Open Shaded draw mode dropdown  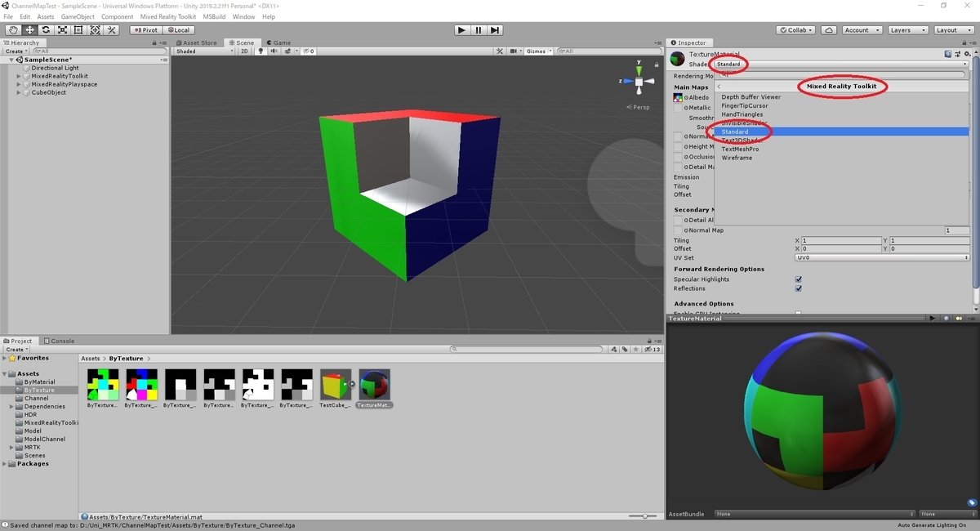(x=204, y=51)
